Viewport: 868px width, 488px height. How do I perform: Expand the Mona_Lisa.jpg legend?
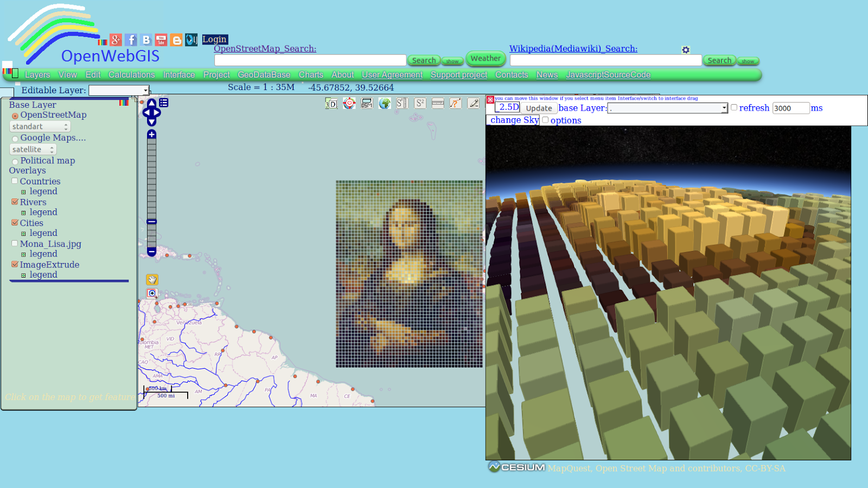click(23, 254)
